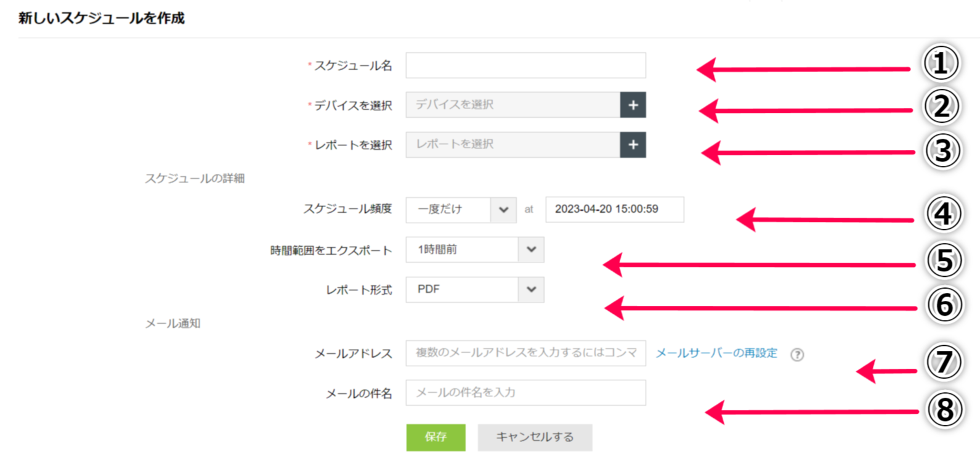The height and width of the screenshot is (476, 980).
Task: Focus the メールの件名 input field
Action: click(525, 393)
